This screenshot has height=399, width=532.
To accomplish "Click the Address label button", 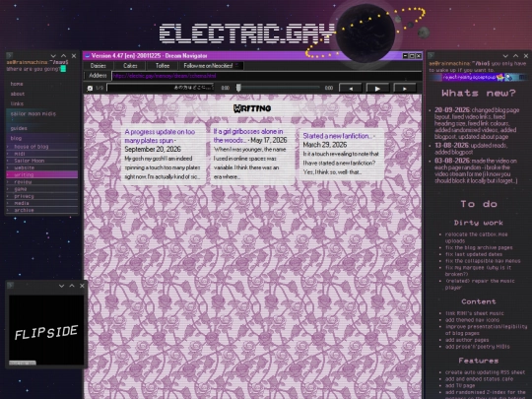I will pos(98,76).
